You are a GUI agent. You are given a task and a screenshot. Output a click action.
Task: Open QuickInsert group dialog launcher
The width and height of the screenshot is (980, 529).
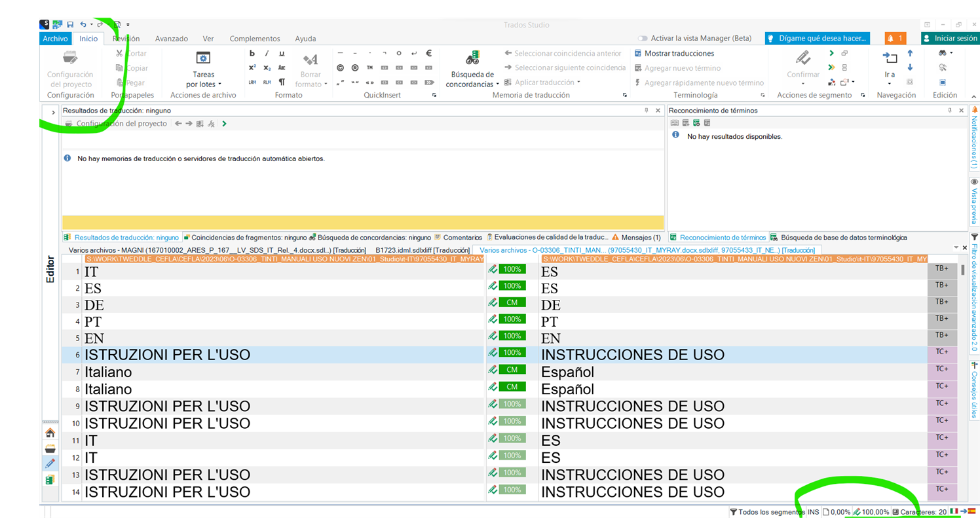pyautogui.click(x=434, y=96)
